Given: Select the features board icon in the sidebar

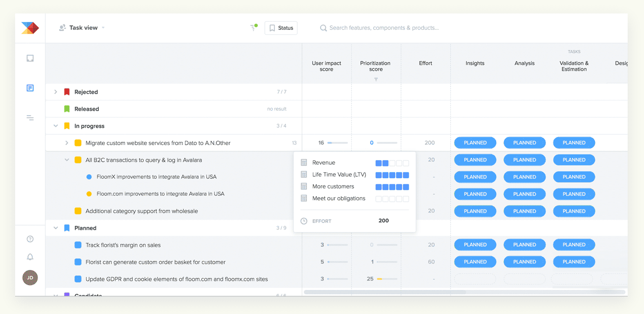Looking at the screenshot, I should point(30,88).
